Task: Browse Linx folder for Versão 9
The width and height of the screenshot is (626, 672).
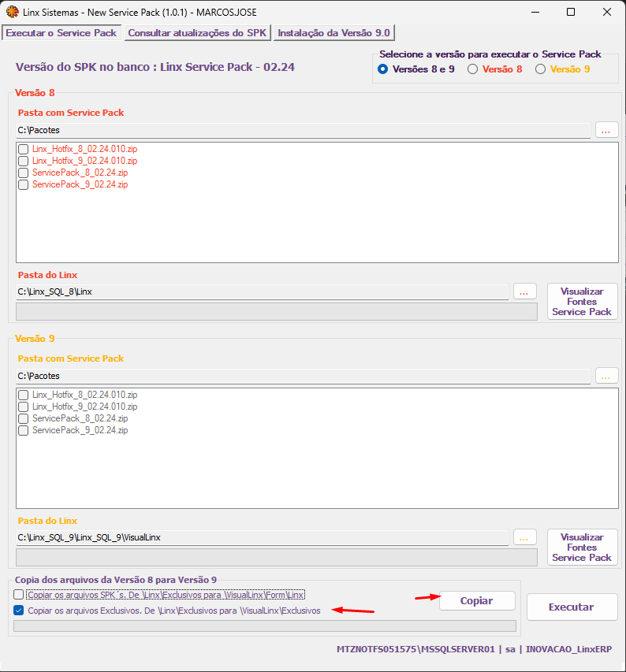Action: 525,537
